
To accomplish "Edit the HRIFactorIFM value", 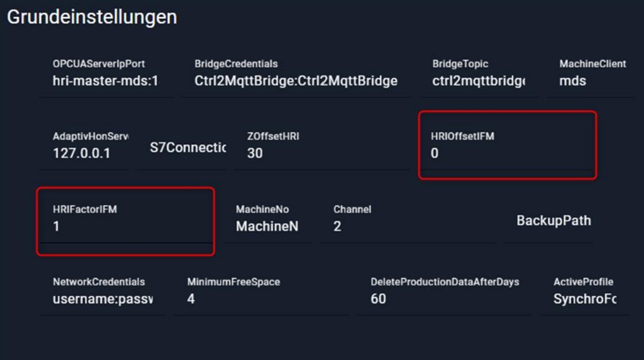I will 125,227.
